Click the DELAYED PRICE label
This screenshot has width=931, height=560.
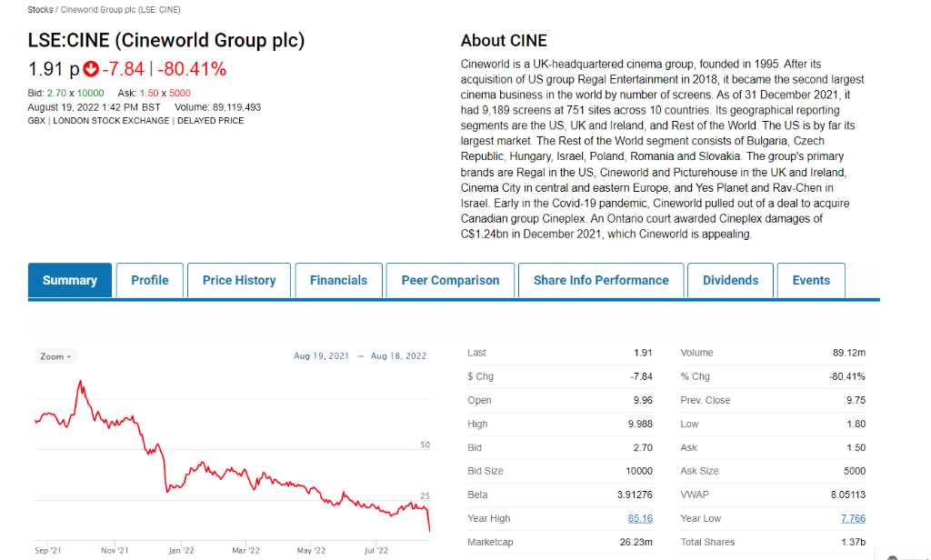point(210,121)
